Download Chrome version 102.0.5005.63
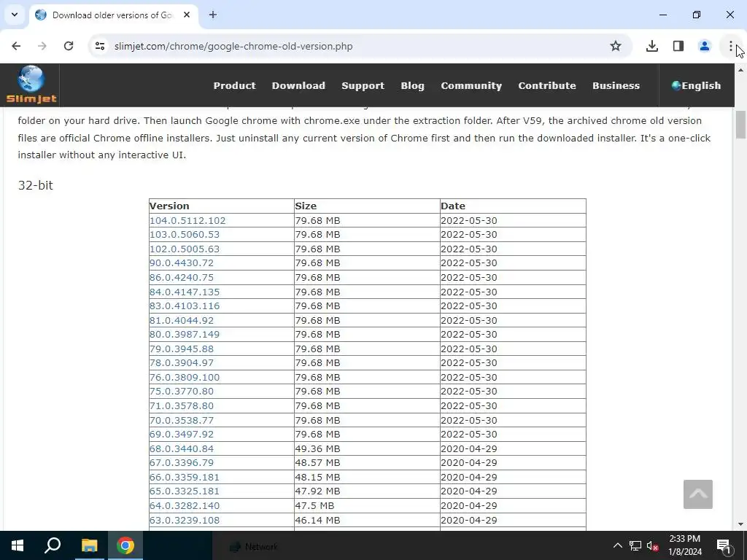Screen dimensions: 747x560 point(185,249)
